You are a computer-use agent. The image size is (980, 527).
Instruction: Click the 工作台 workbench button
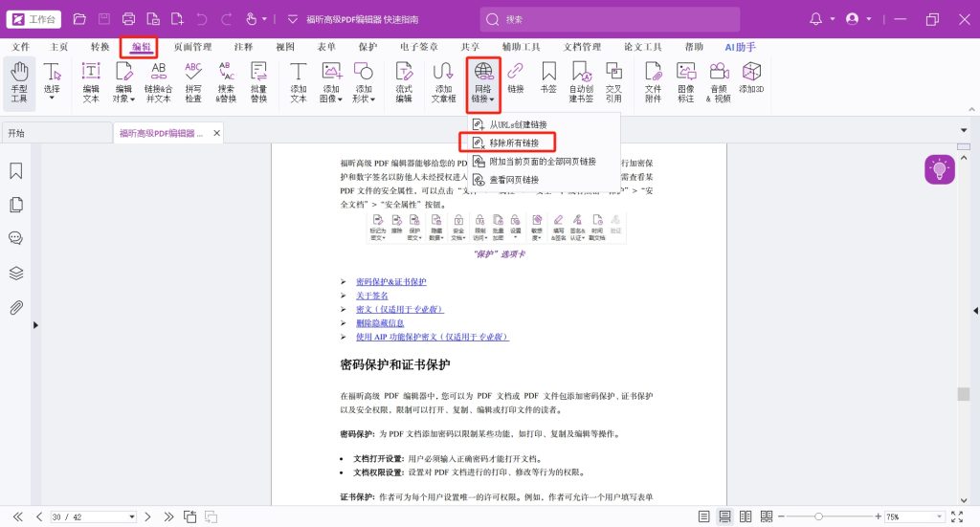coord(34,19)
